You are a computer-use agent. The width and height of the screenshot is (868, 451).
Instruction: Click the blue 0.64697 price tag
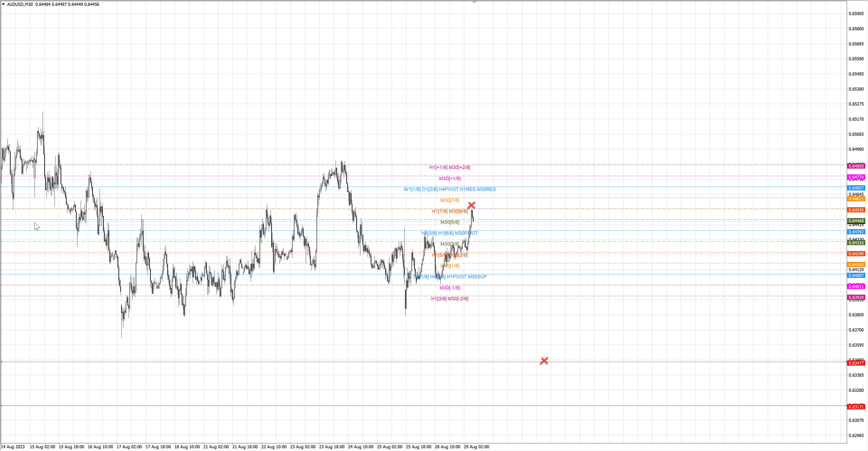point(856,188)
